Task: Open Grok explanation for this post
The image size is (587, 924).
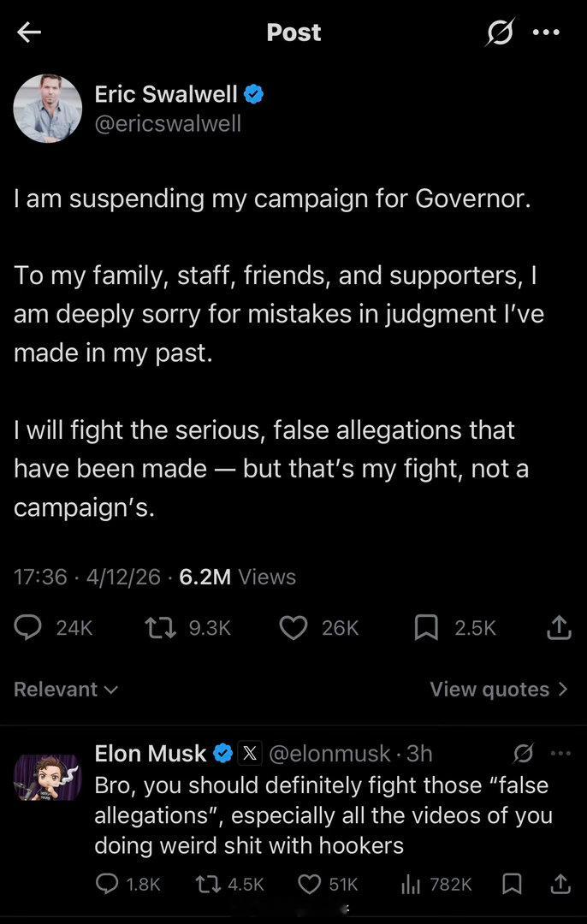Action: point(501,33)
